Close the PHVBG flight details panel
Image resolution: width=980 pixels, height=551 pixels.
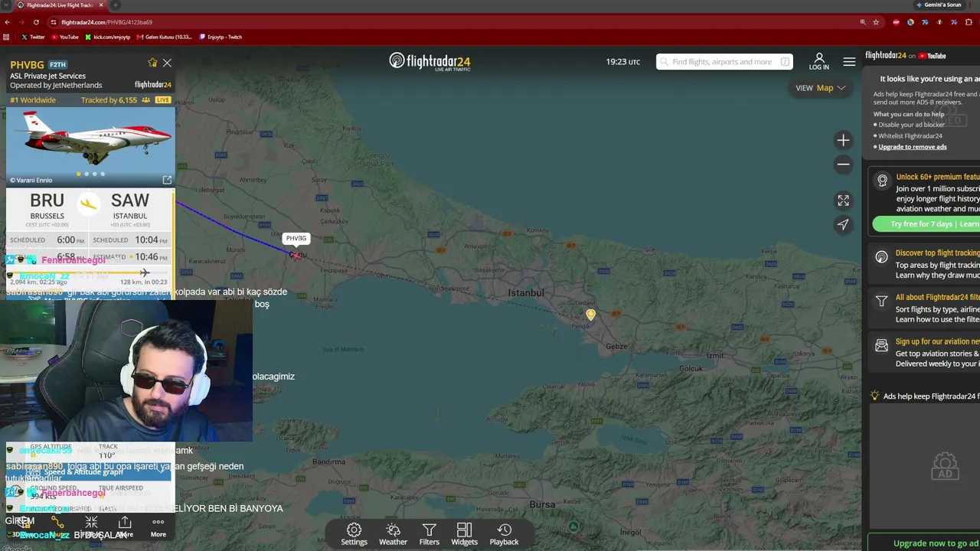coord(167,63)
